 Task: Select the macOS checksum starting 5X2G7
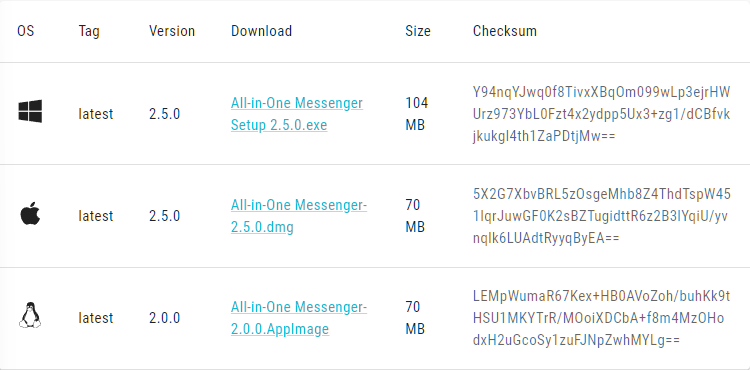pyautogui.click(x=602, y=216)
